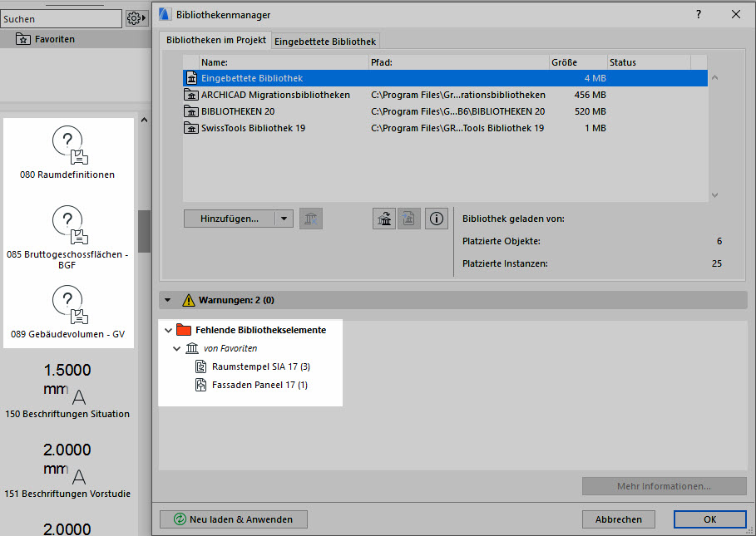This screenshot has height=536, width=756.
Task: Select the Raumstempel SIA 17 (3) item
Action: (261, 366)
